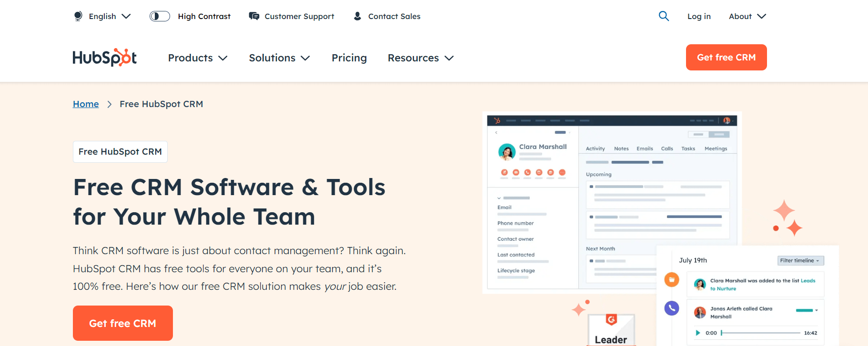
Task: Select the Tasks tab in CRM preview
Action: 688,148
